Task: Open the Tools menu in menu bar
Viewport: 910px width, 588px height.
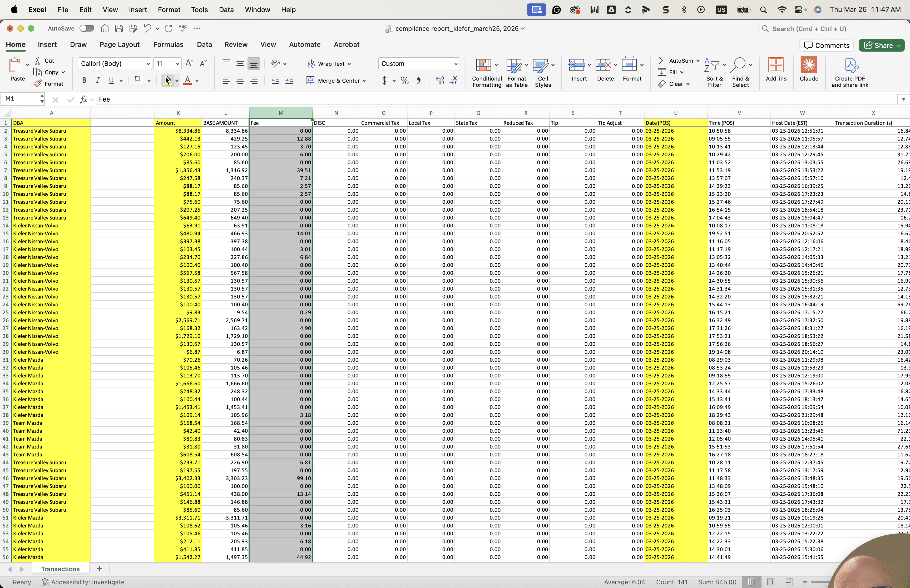Action: pyautogui.click(x=199, y=9)
